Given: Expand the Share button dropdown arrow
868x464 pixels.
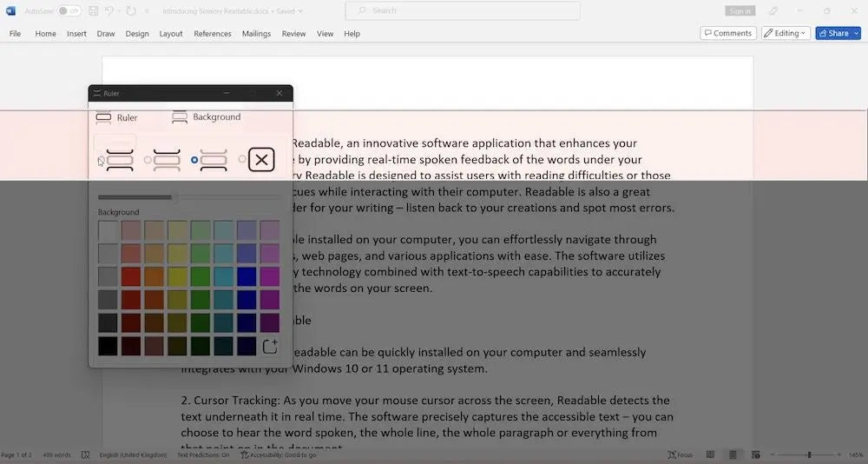Looking at the screenshot, I should pyautogui.click(x=857, y=33).
